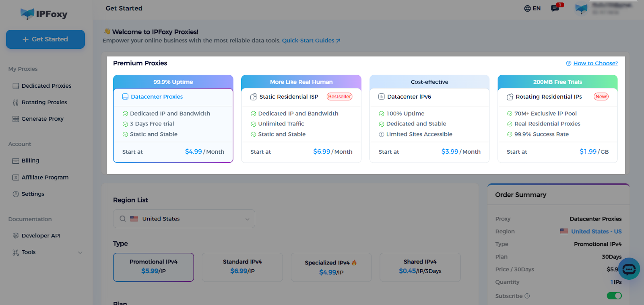Select the Standard IPv4 type option
This screenshot has height=305, width=644.
coord(242,267)
